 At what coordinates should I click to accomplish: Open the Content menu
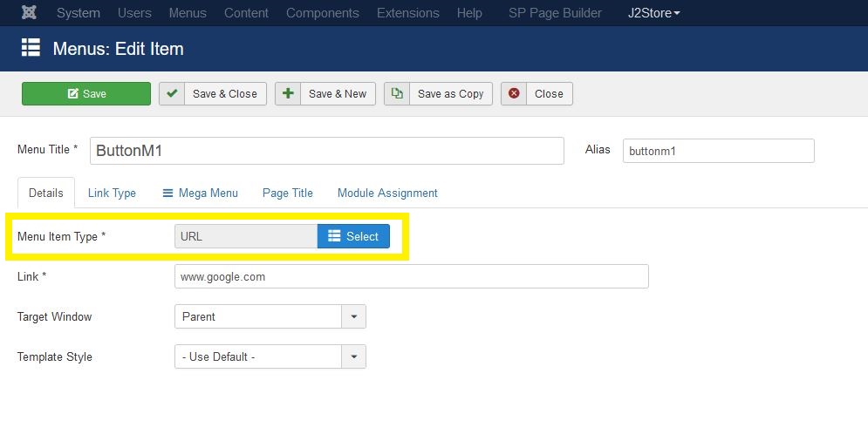point(246,13)
